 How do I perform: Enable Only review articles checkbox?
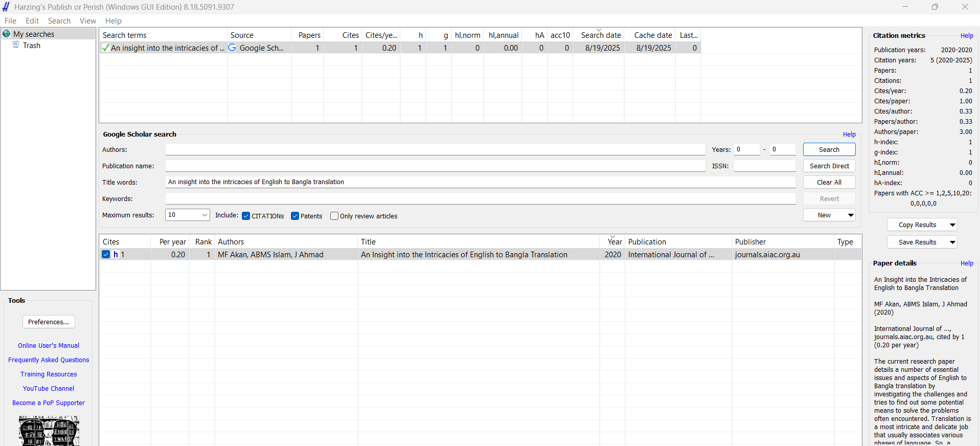coord(334,216)
